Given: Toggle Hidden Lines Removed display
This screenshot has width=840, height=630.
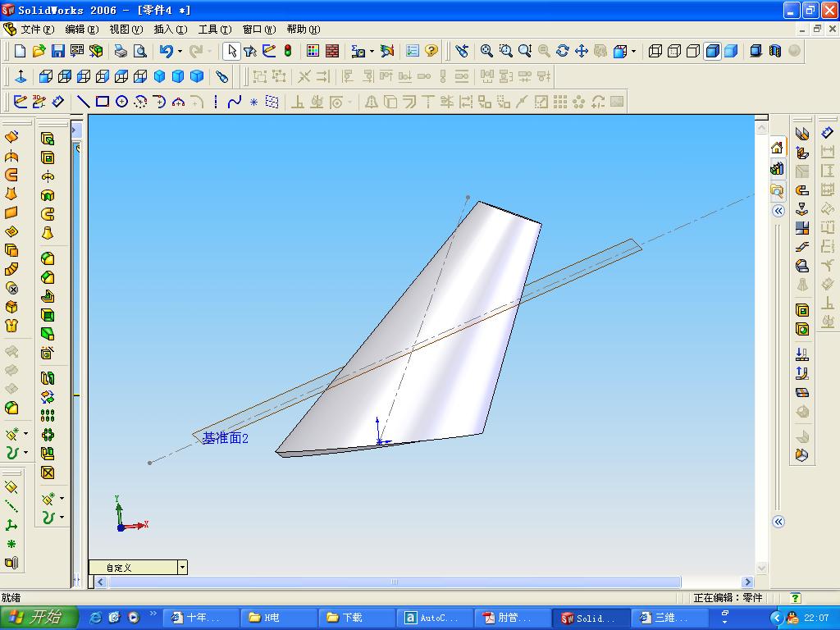Looking at the screenshot, I should point(693,51).
